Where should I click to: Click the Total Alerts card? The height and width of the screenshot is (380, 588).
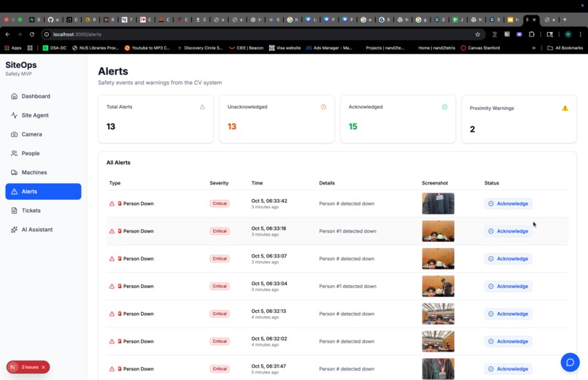click(155, 119)
